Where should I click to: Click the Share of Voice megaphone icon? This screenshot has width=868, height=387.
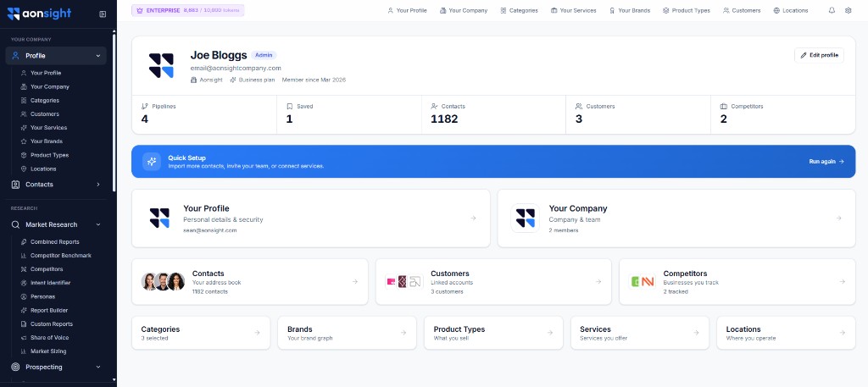24,338
